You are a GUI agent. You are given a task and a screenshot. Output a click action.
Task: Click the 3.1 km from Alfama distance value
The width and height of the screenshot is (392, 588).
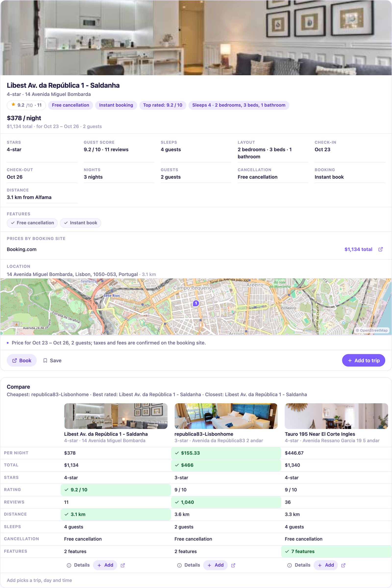point(29,197)
